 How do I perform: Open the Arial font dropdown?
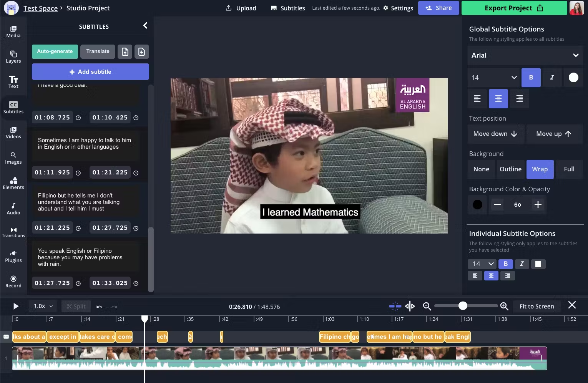525,55
